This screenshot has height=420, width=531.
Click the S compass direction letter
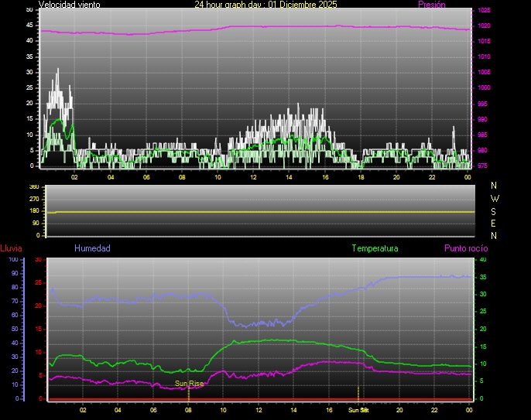(495, 210)
